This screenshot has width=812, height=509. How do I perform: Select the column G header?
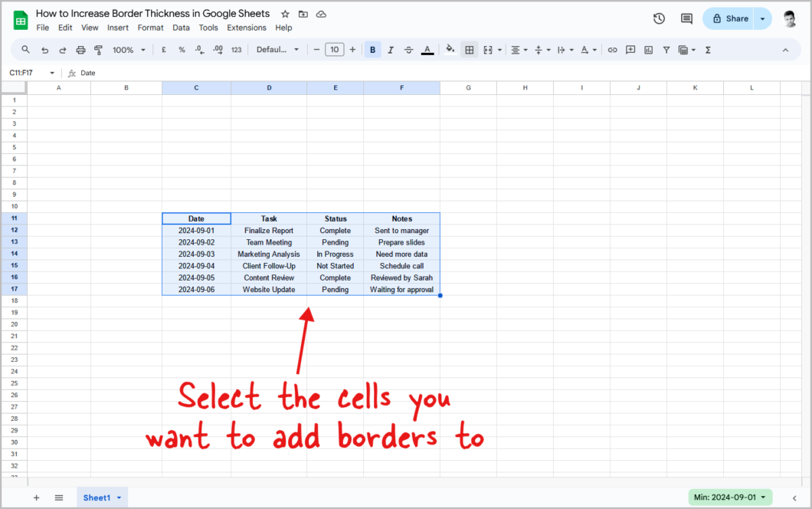[468, 87]
